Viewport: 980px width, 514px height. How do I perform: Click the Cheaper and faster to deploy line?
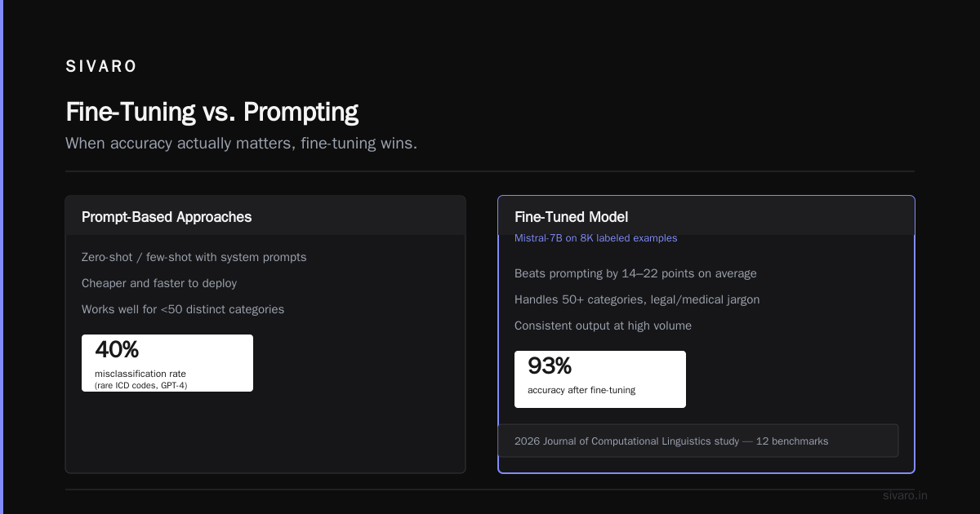159,283
